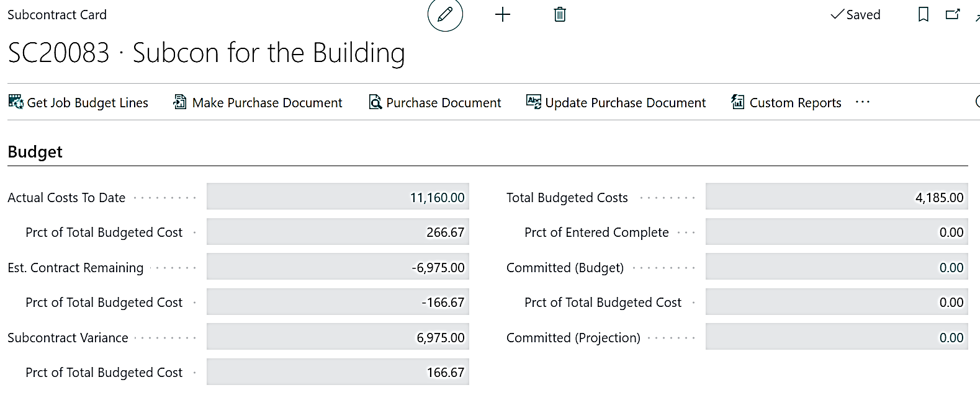Click the trash can delete icon
980x403 pixels.
pos(560,15)
